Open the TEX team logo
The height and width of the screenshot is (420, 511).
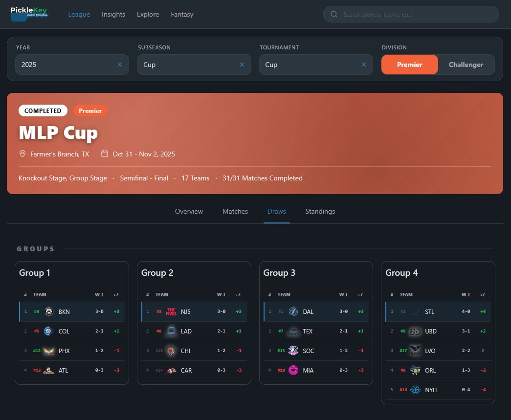tap(293, 331)
